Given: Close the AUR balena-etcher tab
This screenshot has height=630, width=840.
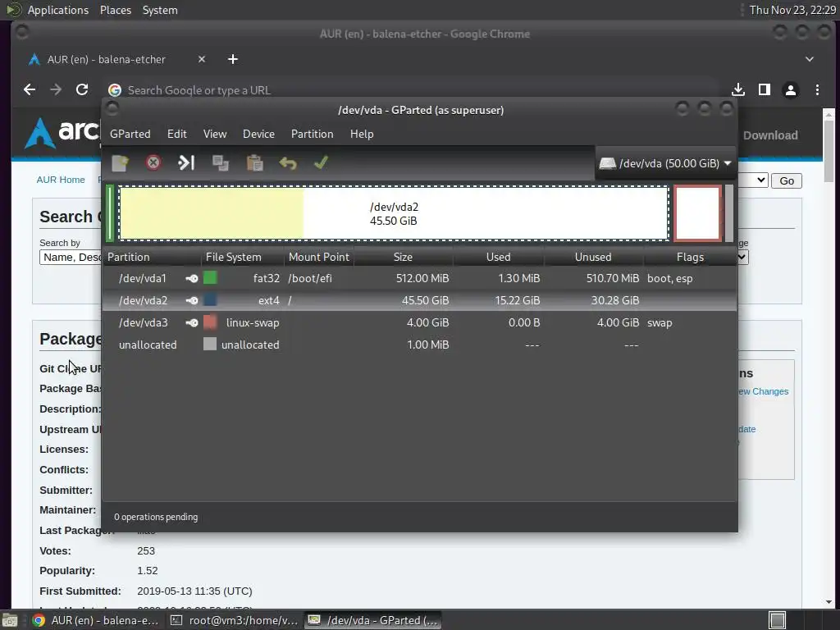Looking at the screenshot, I should click(x=202, y=59).
